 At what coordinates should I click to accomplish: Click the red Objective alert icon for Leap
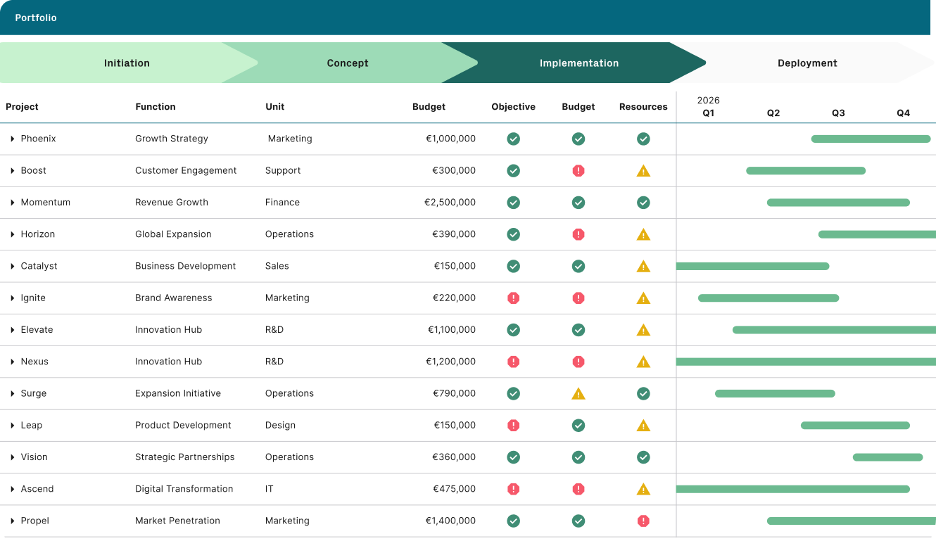tap(514, 425)
